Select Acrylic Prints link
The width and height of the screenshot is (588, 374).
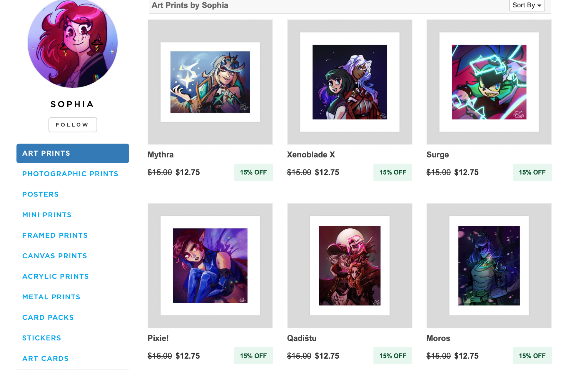[x=56, y=277]
